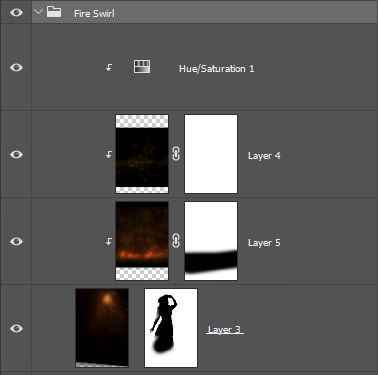Image resolution: width=378 pixels, height=375 pixels.
Task: Select the Layer 5 name
Action: point(264,243)
